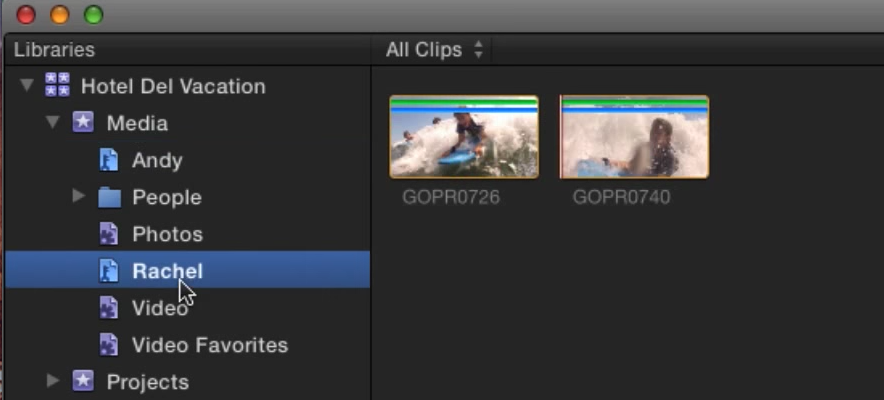Click the Libraries header label
This screenshot has width=884, height=400.
[x=54, y=50]
